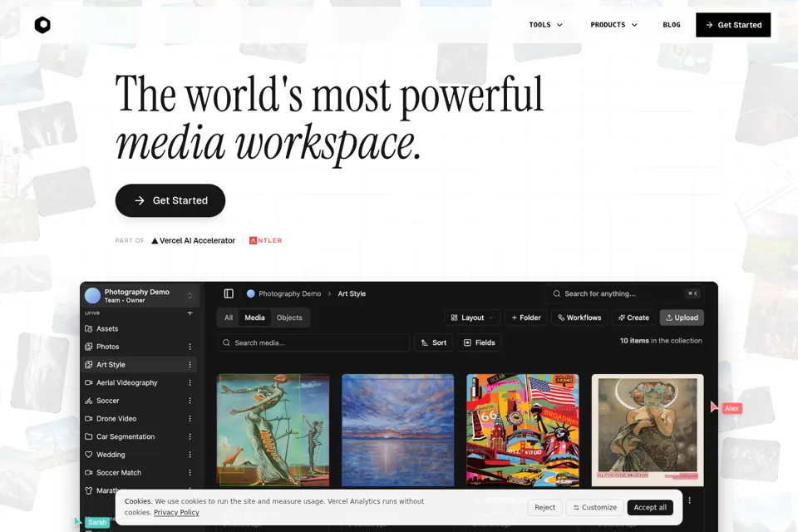Viewport: 798px width, 532px height.
Task: Open the Privacy Policy link
Action: click(x=176, y=513)
